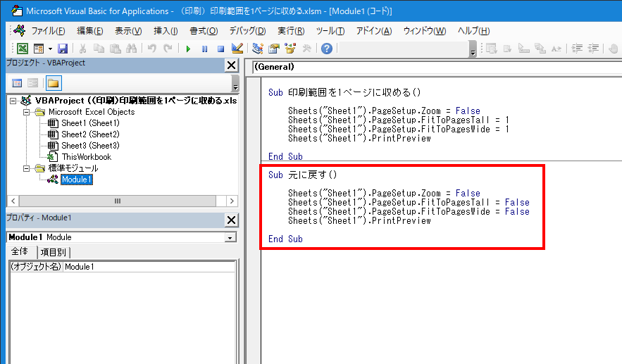This screenshot has width=622, height=364.
Task: Open ツール(T) menu
Action: point(330,30)
